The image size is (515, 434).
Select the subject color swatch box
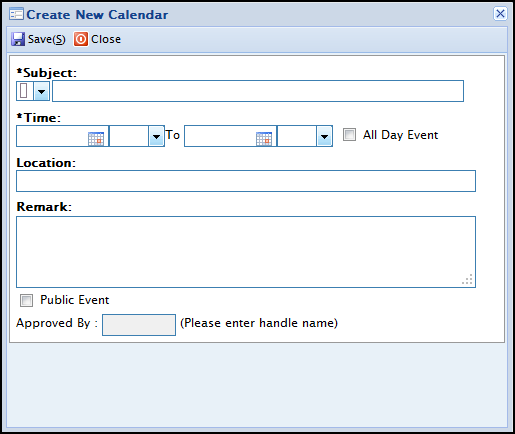coord(24,91)
